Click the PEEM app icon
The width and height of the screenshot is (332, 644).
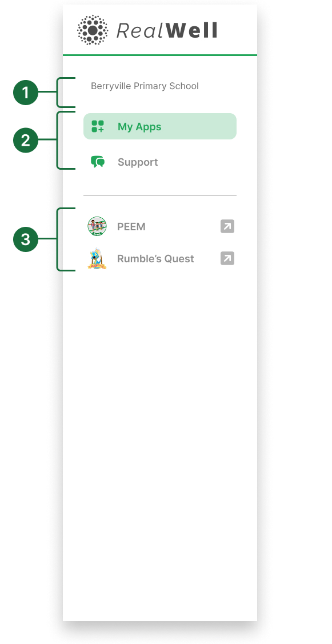(97, 226)
